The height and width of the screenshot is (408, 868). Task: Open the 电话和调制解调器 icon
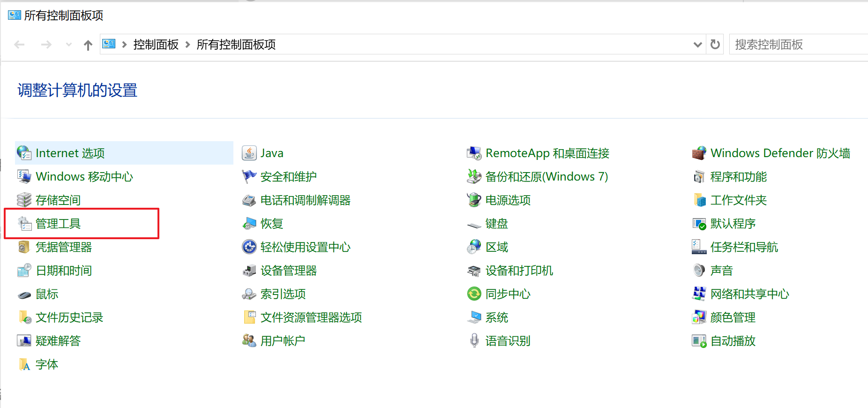coord(249,200)
